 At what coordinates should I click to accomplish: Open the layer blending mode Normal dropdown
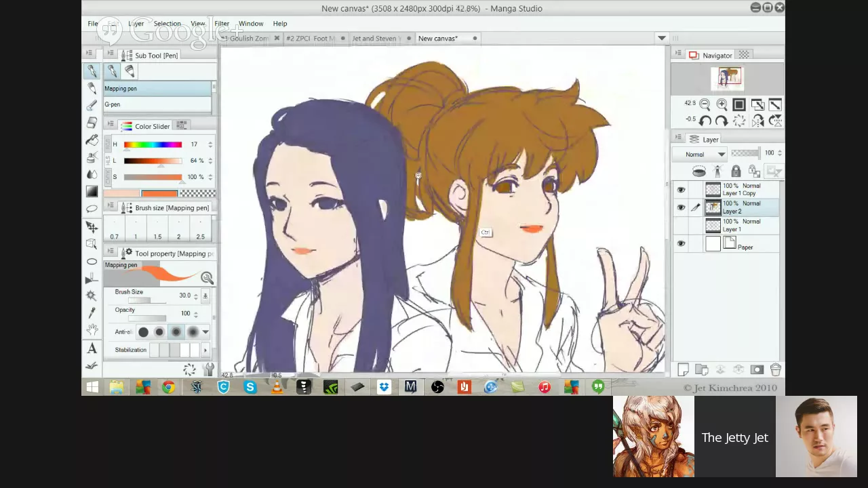coord(699,154)
